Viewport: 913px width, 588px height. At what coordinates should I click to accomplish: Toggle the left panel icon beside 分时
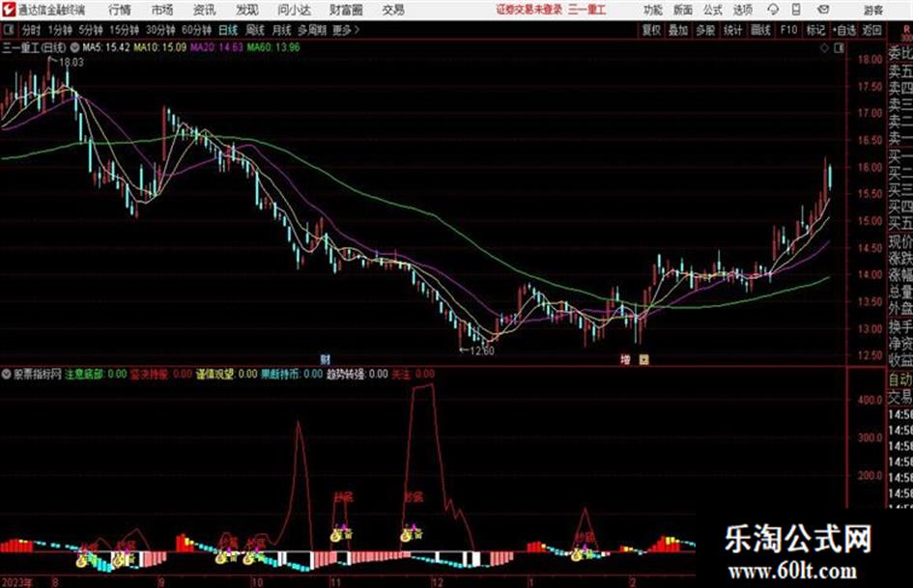pyautogui.click(x=10, y=30)
